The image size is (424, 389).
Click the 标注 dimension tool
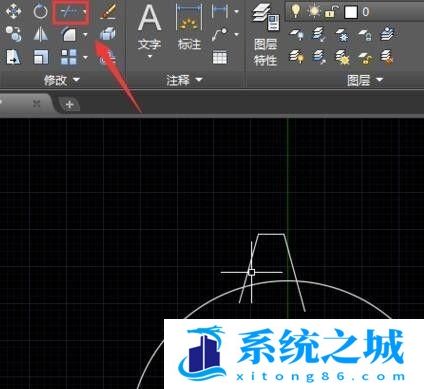click(x=189, y=27)
